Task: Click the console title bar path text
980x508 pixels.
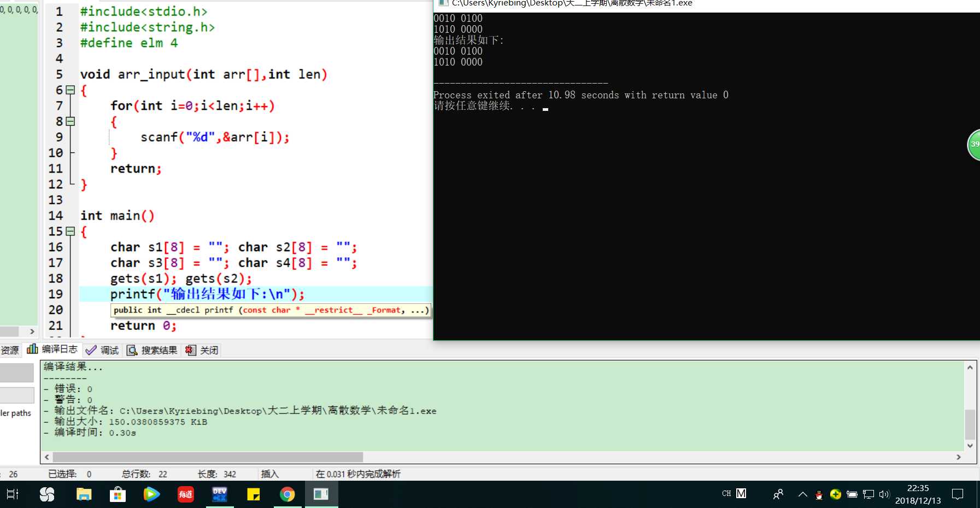Action: (572, 3)
